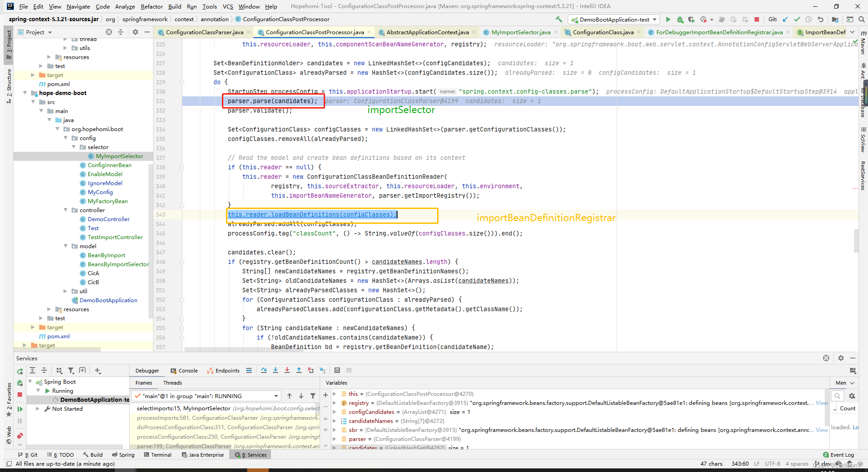Click the Git rollback arrow icon

point(820,19)
